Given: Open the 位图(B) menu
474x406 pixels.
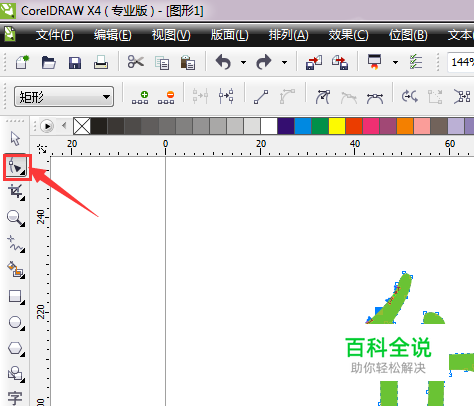Looking at the screenshot, I should [x=408, y=35].
